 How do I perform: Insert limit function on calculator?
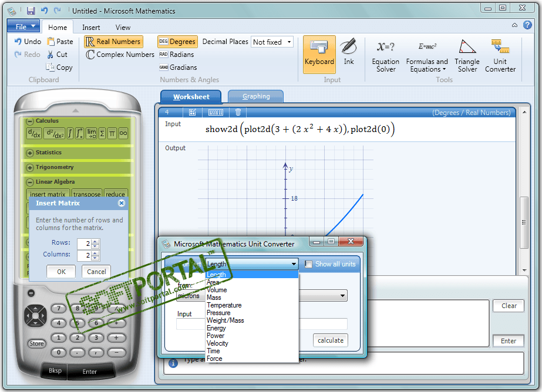(x=92, y=134)
